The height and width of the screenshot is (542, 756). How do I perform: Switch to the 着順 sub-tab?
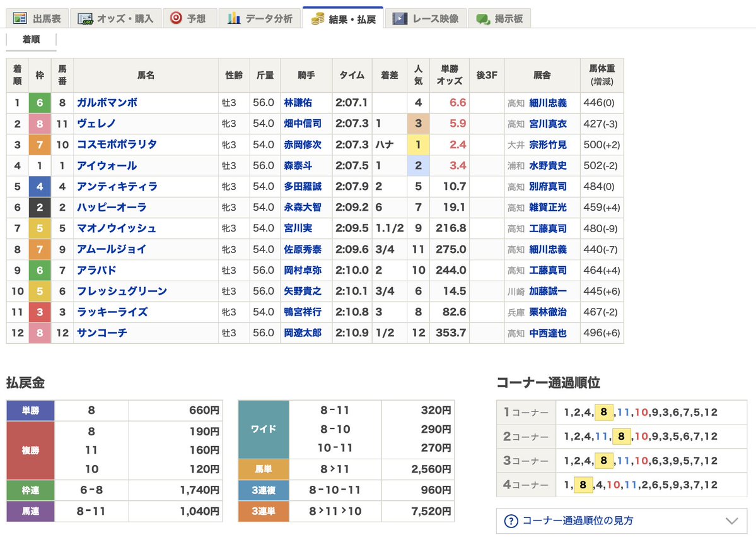(32, 40)
